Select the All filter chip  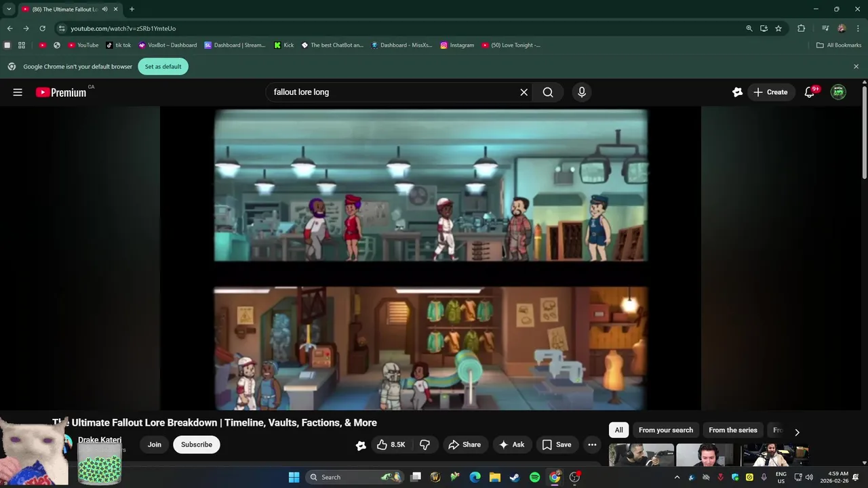tap(618, 430)
